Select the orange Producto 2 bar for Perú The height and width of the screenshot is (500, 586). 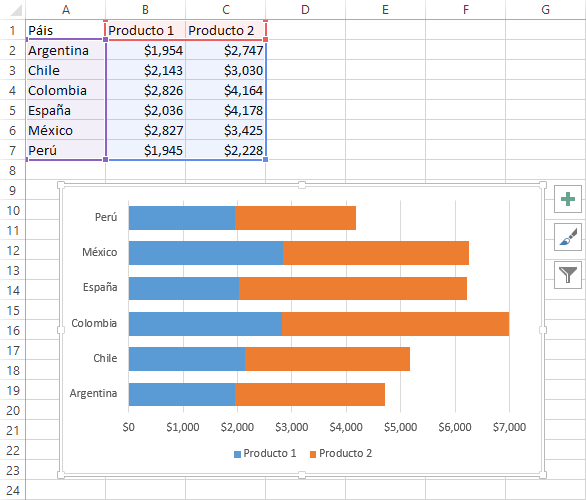click(295, 218)
